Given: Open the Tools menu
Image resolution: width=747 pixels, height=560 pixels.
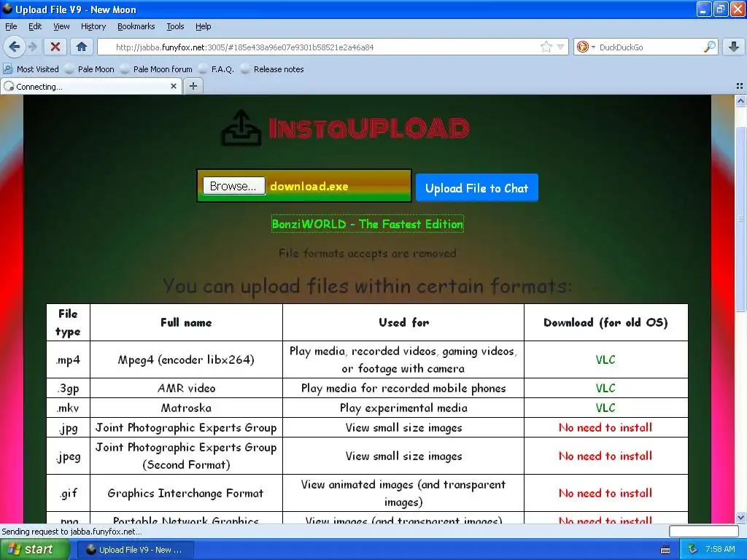Looking at the screenshot, I should [175, 26].
